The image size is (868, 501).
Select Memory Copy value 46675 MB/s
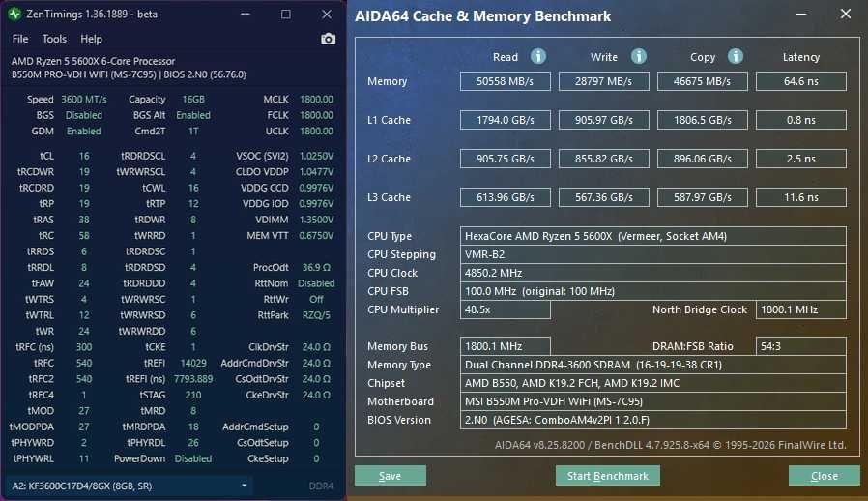[x=703, y=81]
